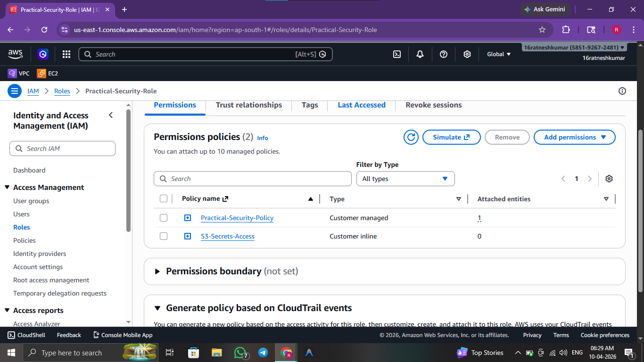Open File Explorer from the taskbar
This screenshot has width=644, height=362.
pos(216,353)
